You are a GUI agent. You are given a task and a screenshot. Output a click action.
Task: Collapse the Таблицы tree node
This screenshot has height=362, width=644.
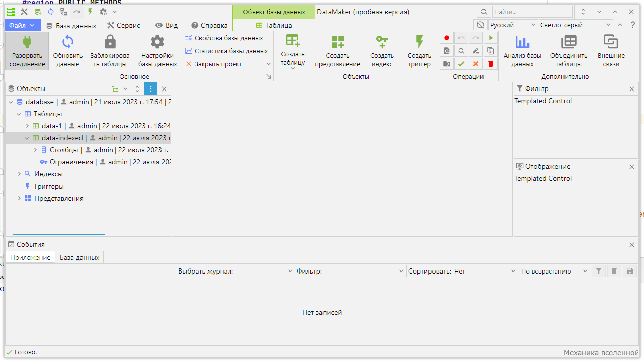coord(19,114)
